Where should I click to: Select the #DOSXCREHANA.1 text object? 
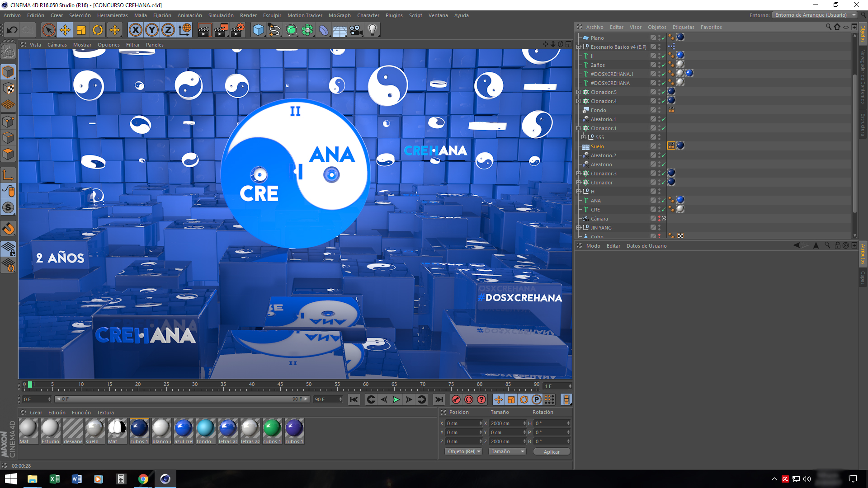612,74
